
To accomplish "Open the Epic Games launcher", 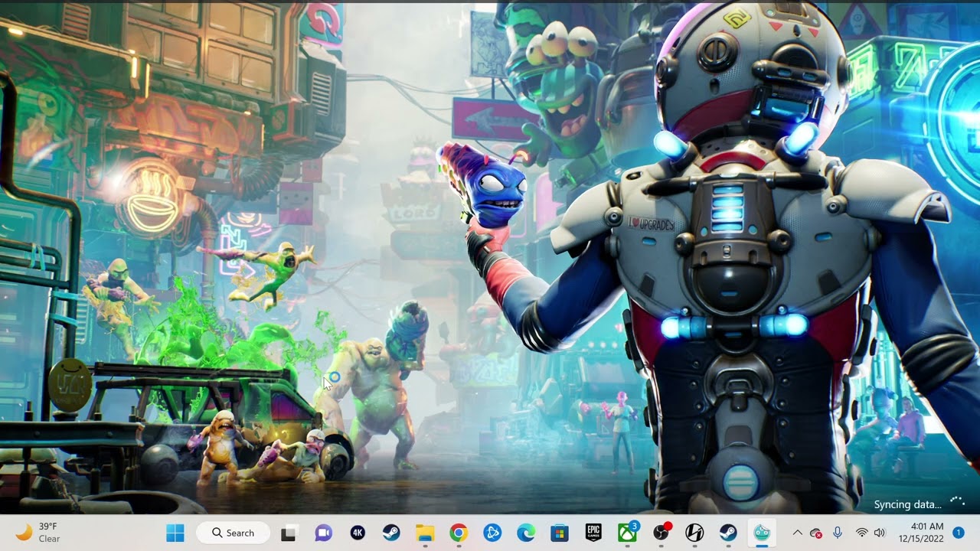I will (593, 533).
